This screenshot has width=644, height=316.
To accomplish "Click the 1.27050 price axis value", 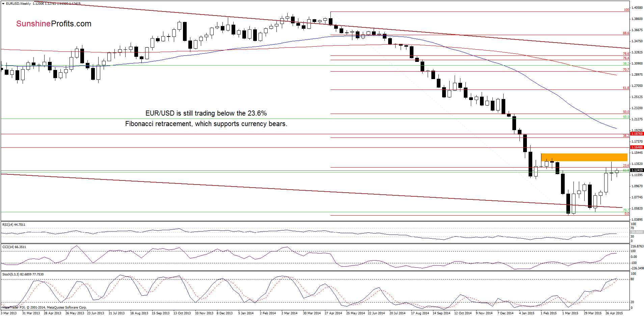I will [637, 86].
